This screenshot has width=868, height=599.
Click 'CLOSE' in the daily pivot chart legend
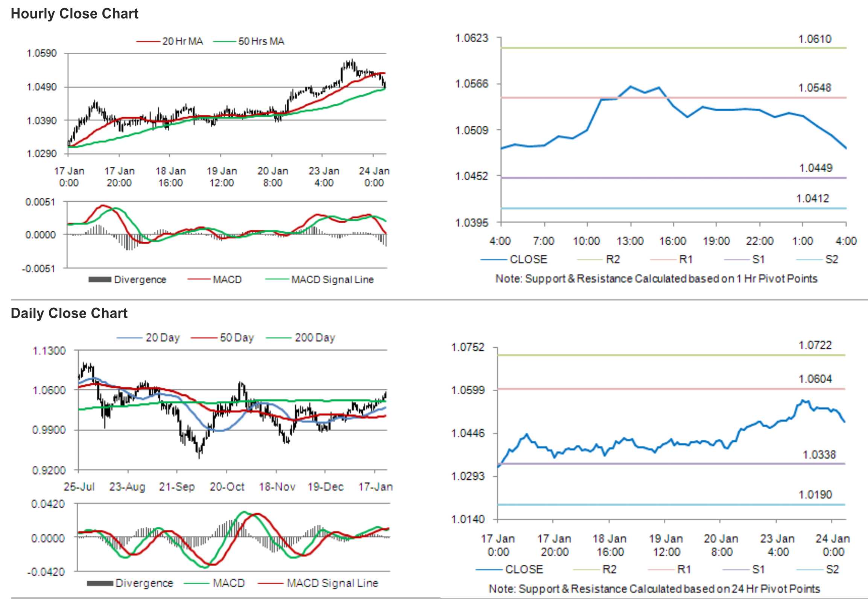524,569
